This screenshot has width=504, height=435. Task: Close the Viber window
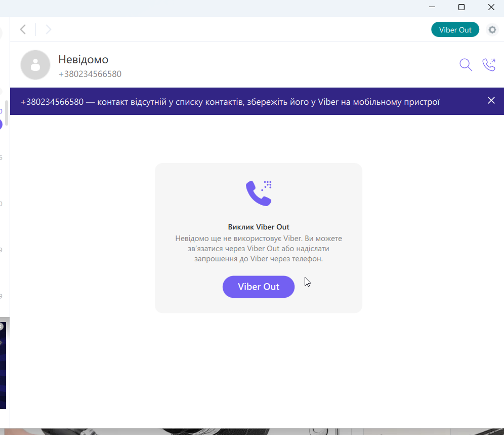tap(491, 7)
